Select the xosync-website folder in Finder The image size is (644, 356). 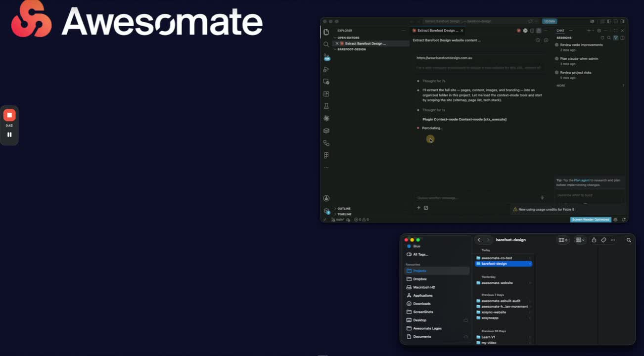point(504,312)
